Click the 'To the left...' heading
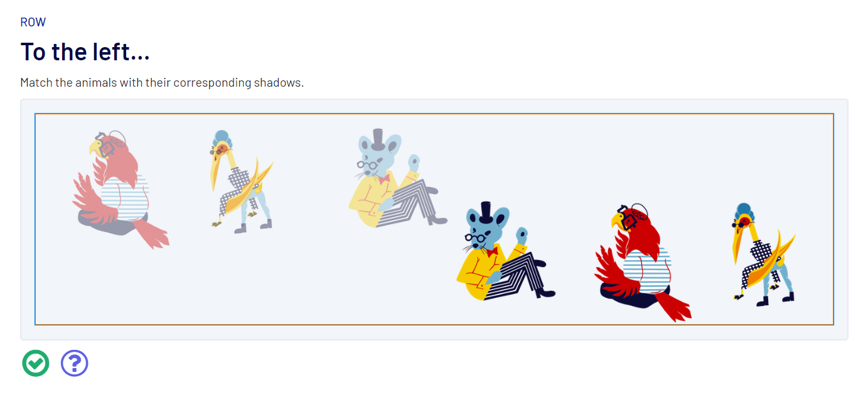868x397 pixels. (85, 52)
